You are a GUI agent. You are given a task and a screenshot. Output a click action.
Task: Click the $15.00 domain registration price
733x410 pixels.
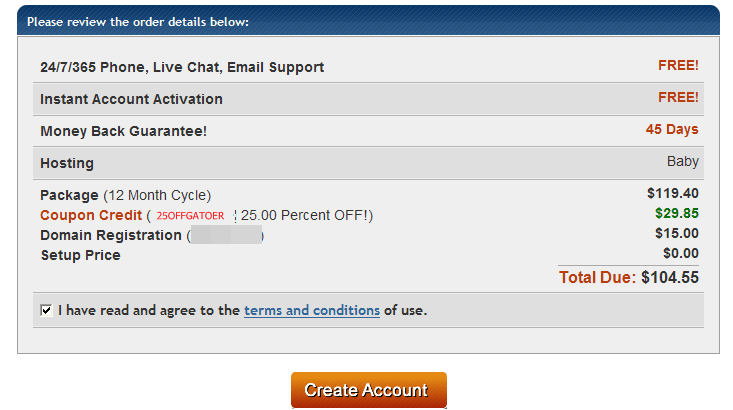pos(677,233)
